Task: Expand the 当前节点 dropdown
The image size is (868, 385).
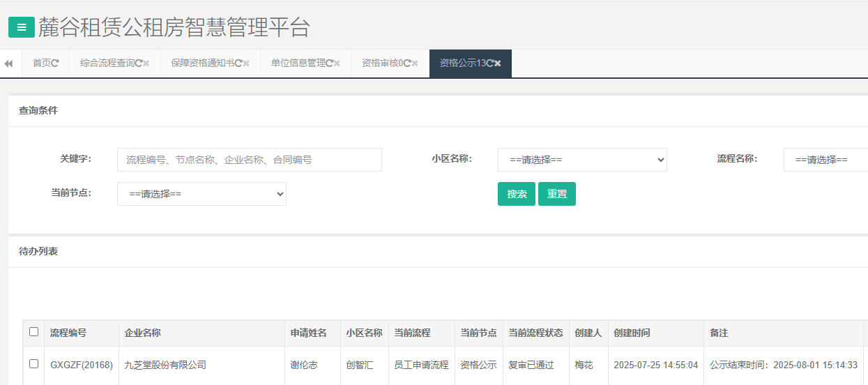Action: [201, 194]
